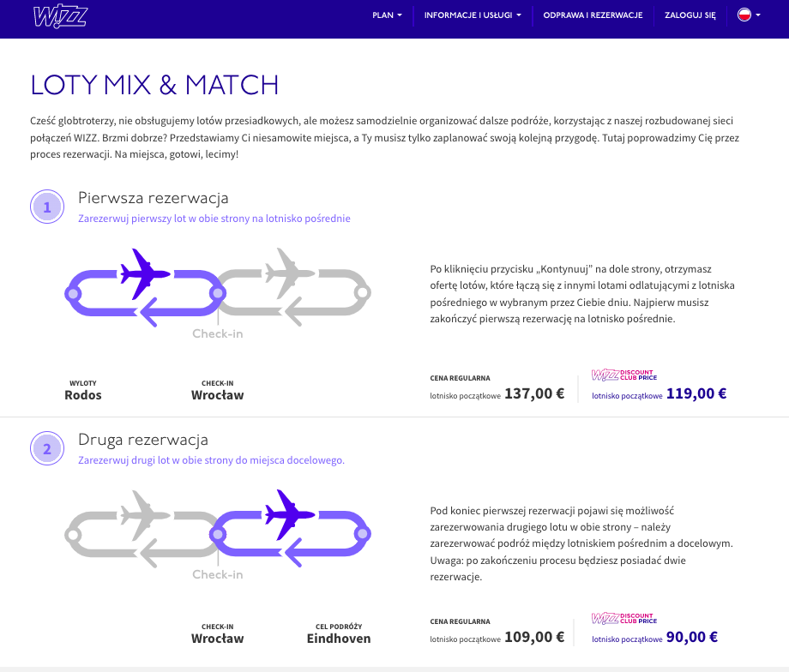The width and height of the screenshot is (789, 672).
Task: Click the Wizz logo in header
Action: click(60, 17)
